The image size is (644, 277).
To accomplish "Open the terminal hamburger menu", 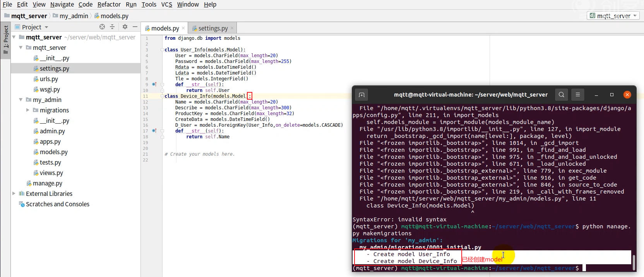I will pos(577,95).
